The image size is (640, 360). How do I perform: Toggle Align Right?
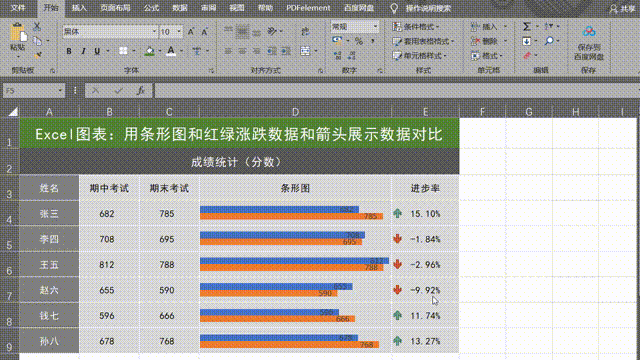click(256, 51)
